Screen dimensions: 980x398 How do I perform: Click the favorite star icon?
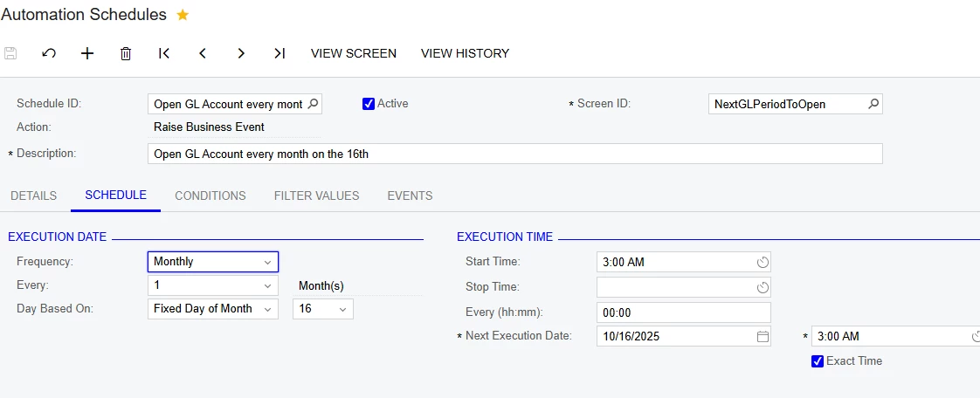point(183,15)
